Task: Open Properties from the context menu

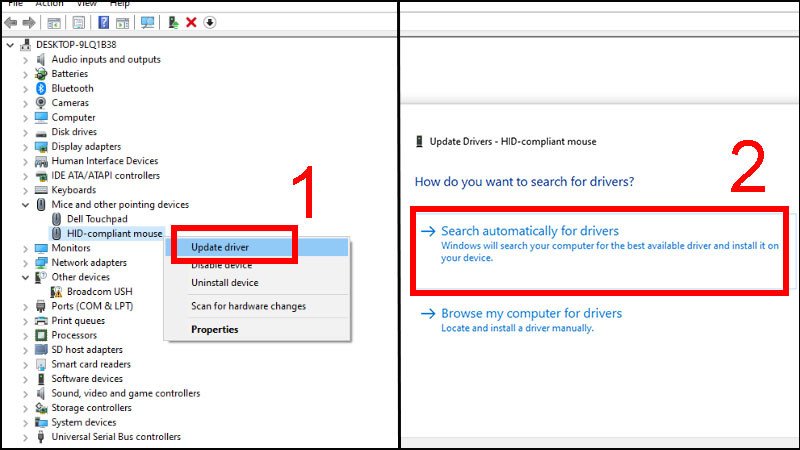Action: pos(215,329)
